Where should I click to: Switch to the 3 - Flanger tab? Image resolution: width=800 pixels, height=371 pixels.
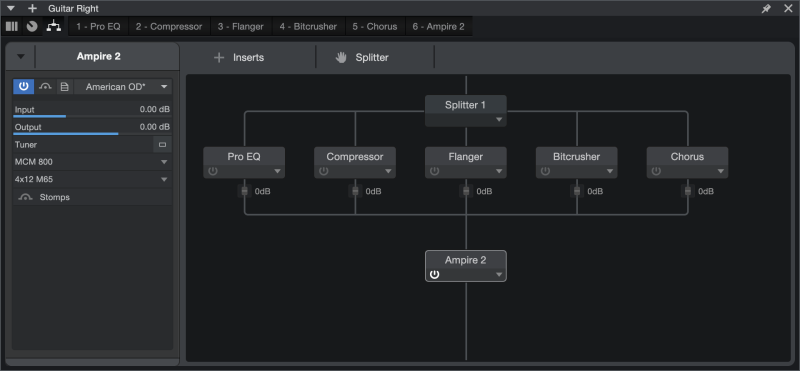241,27
